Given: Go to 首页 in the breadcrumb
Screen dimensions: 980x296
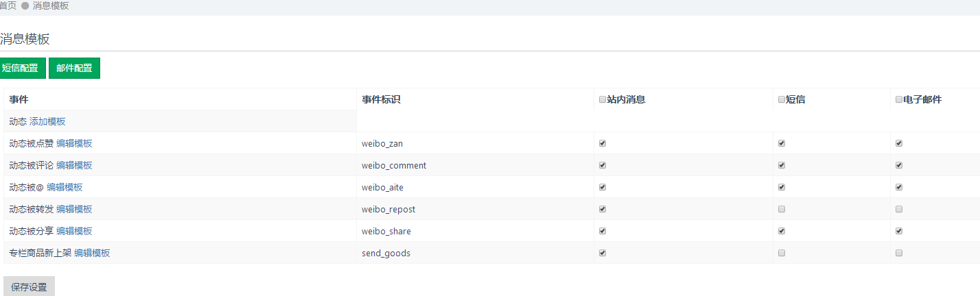Looking at the screenshot, I should click(x=8, y=5).
